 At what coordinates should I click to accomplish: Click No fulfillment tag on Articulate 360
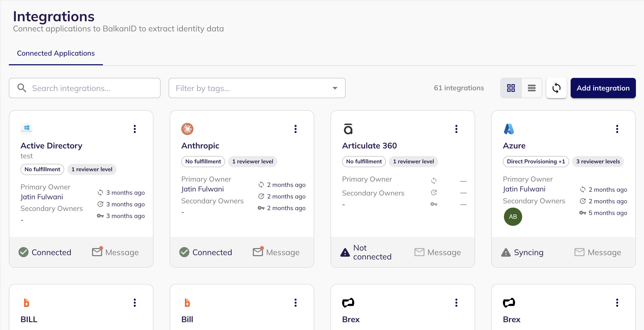coord(364,162)
